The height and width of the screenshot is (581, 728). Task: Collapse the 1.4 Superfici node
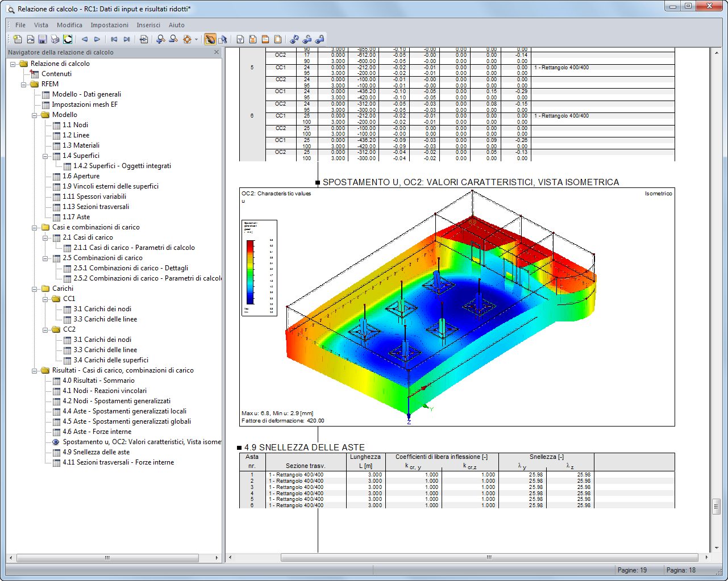click(x=45, y=156)
